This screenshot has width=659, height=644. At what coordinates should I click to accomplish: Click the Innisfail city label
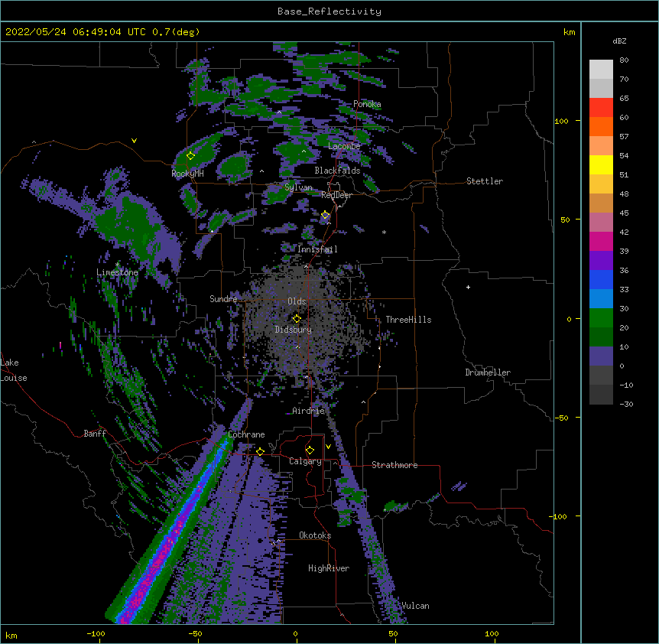[x=317, y=249]
